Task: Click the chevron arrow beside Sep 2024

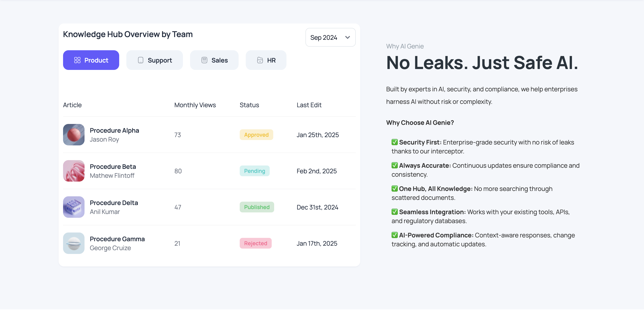Action: 347,38
